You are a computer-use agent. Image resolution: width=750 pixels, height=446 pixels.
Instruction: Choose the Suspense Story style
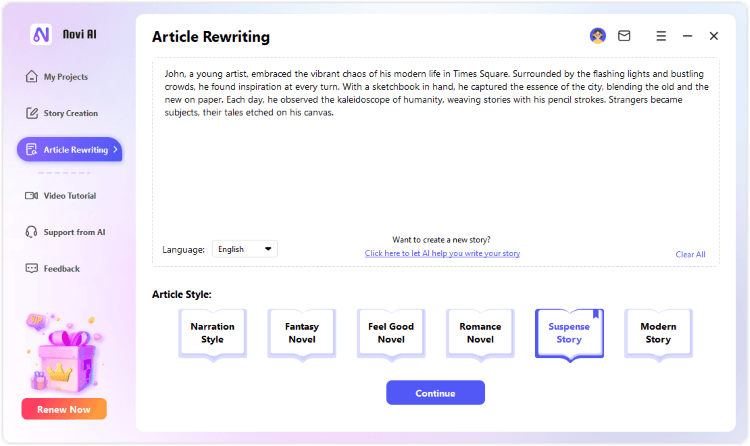click(x=569, y=334)
